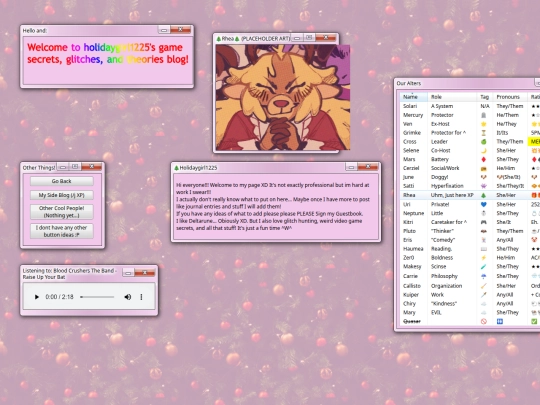
Task: Click the blue heart tag icon for Uri
Action: click(484, 204)
